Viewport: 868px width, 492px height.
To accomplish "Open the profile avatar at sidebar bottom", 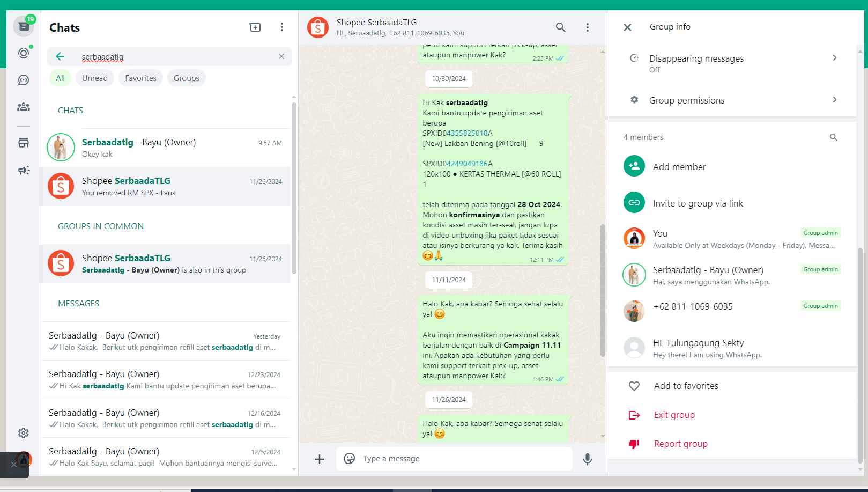I will 24,460.
